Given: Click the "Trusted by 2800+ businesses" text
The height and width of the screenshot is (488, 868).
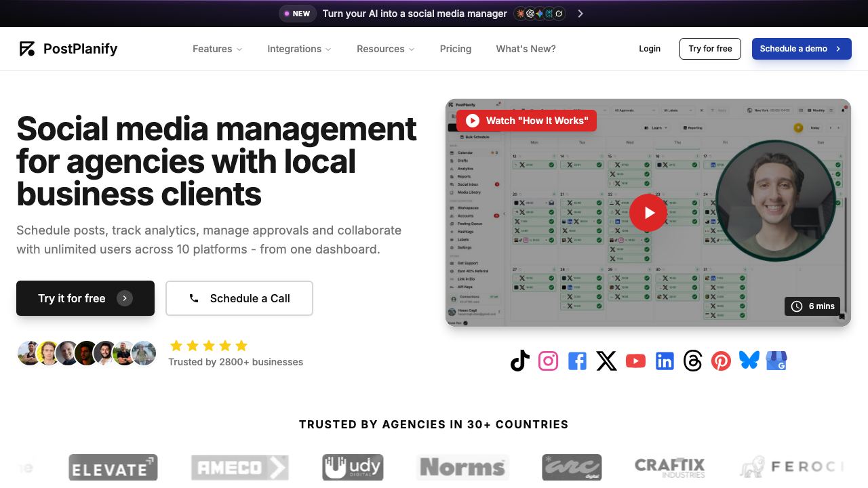Looking at the screenshot, I should (x=236, y=362).
